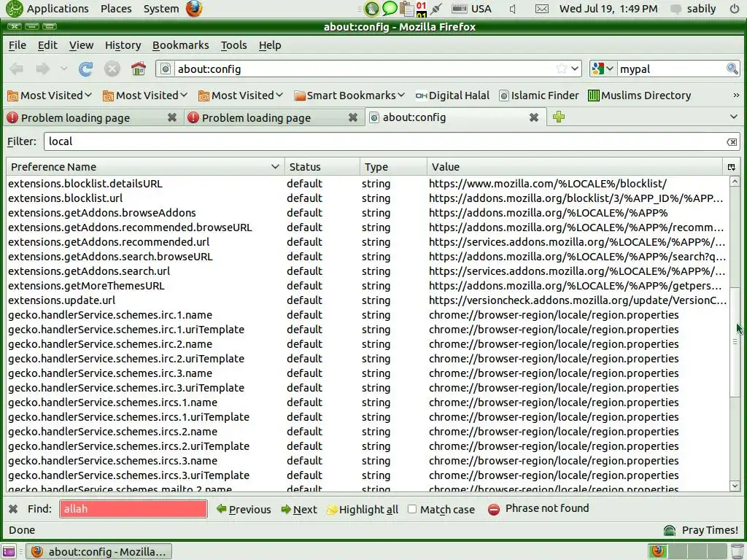Click the search magnifier icon

pos(732,69)
